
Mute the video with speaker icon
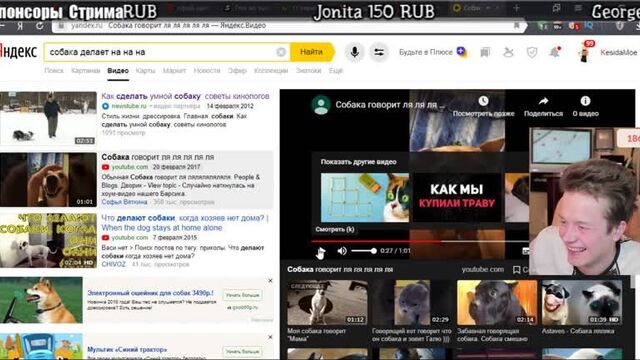coord(342,251)
